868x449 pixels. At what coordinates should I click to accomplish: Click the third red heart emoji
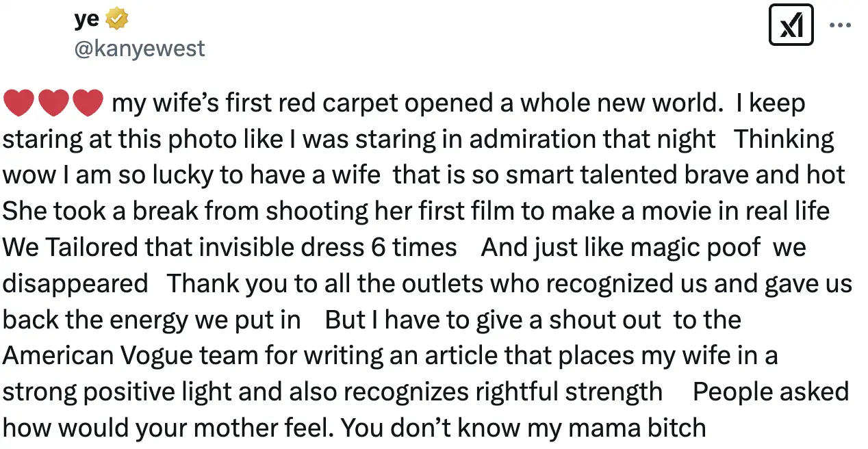coord(88,102)
